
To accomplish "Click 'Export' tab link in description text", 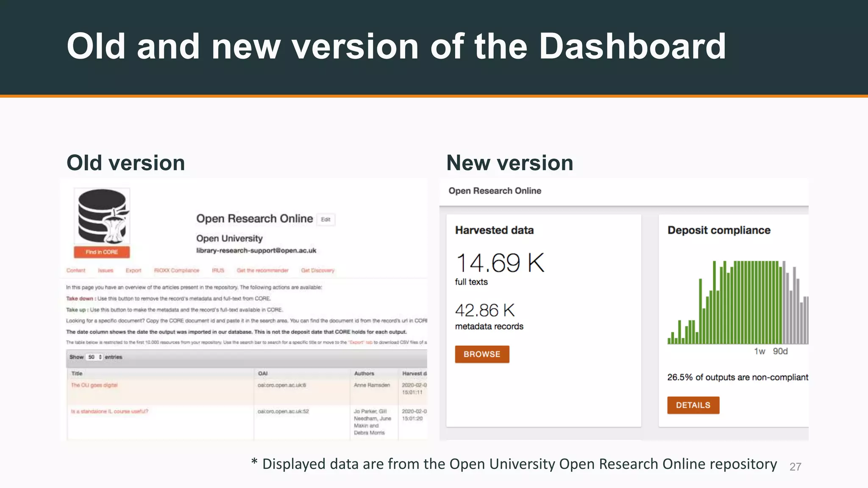I will pos(360,342).
